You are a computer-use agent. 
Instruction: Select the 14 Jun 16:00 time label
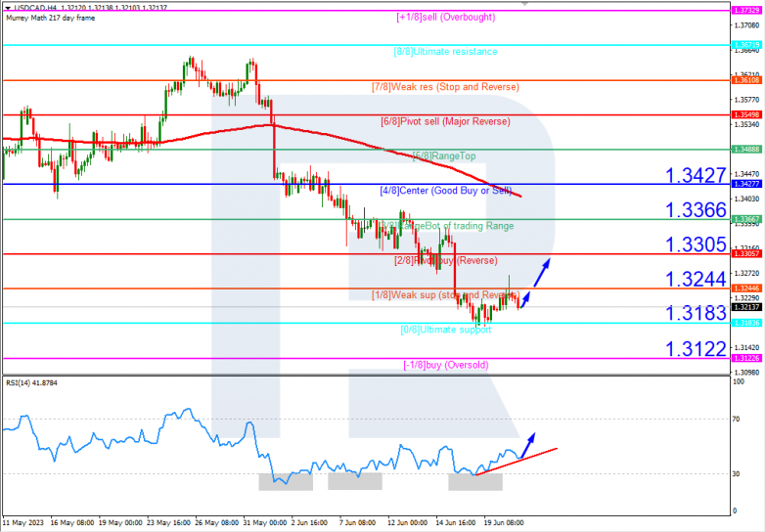pyautogui.click(x=456, y=523)
